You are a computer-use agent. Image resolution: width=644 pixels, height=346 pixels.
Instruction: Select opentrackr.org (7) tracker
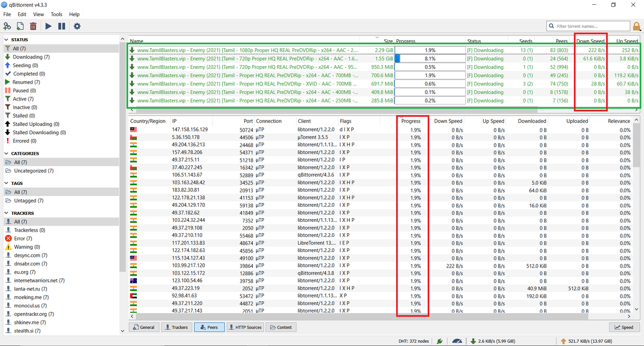(x=60, y=314)
